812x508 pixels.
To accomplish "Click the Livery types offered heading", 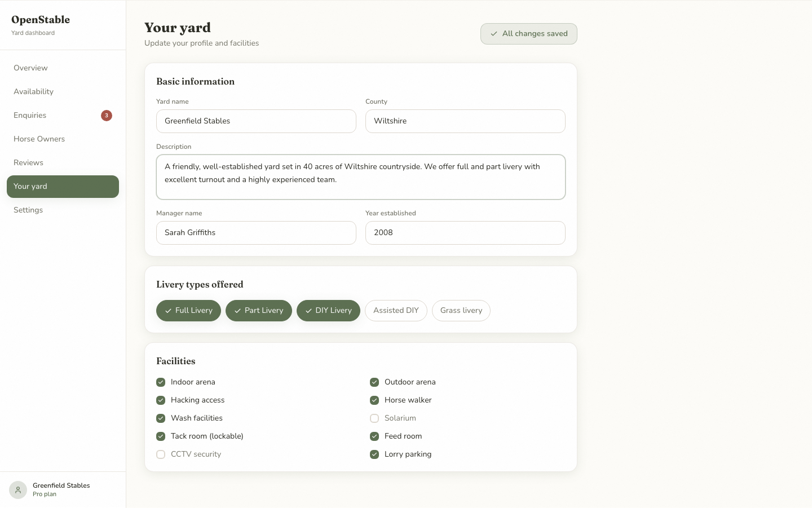I will point(200,285).
